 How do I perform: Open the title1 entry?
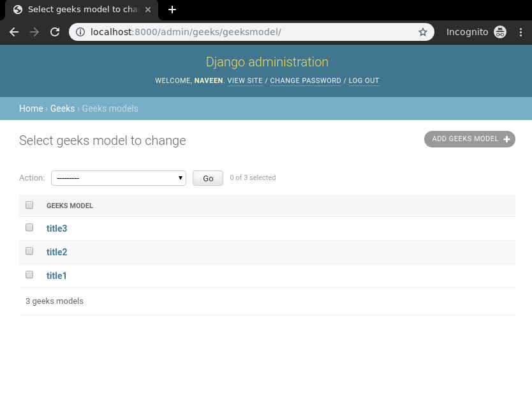tap(56, 276)
